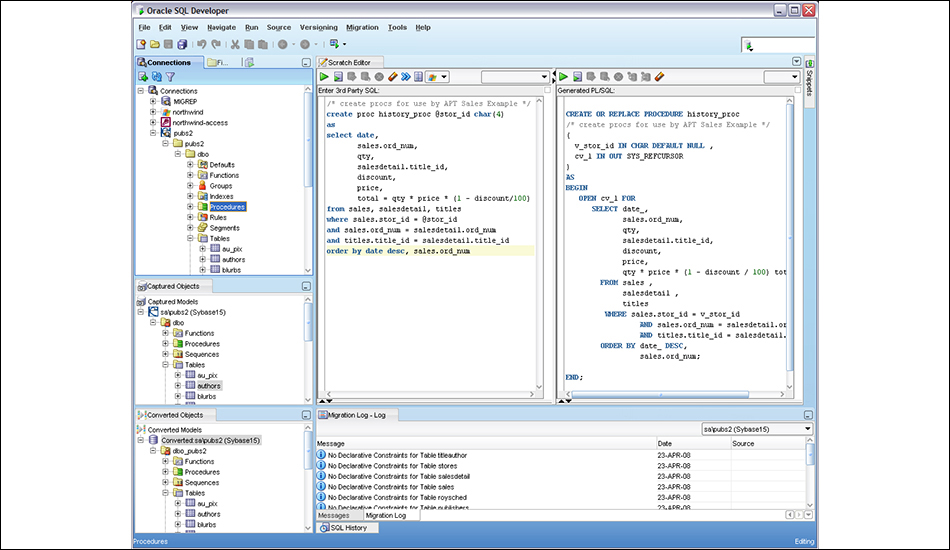Open the Versioning menu
Screen dimensions: 950x550
[x=319, y=27]
